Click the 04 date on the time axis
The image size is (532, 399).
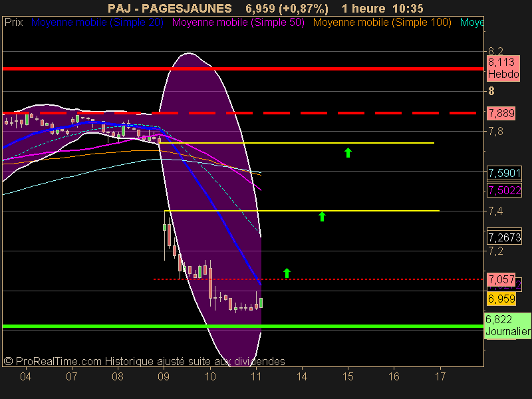click(26, 376)
